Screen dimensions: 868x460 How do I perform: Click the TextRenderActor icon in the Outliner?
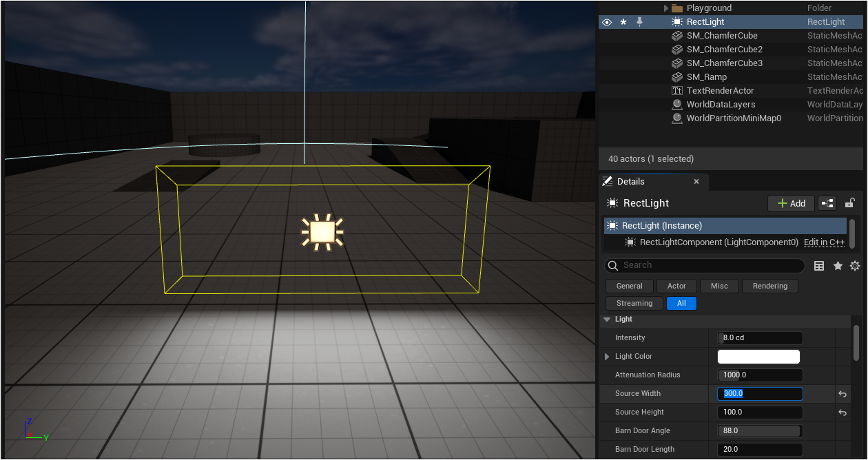pyautogui.click(x=676, y=91)
